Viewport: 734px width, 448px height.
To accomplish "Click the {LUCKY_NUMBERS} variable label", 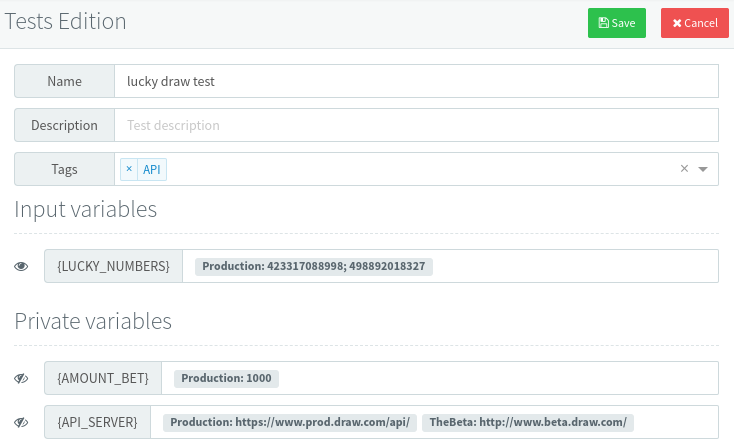I will (113, 266).
